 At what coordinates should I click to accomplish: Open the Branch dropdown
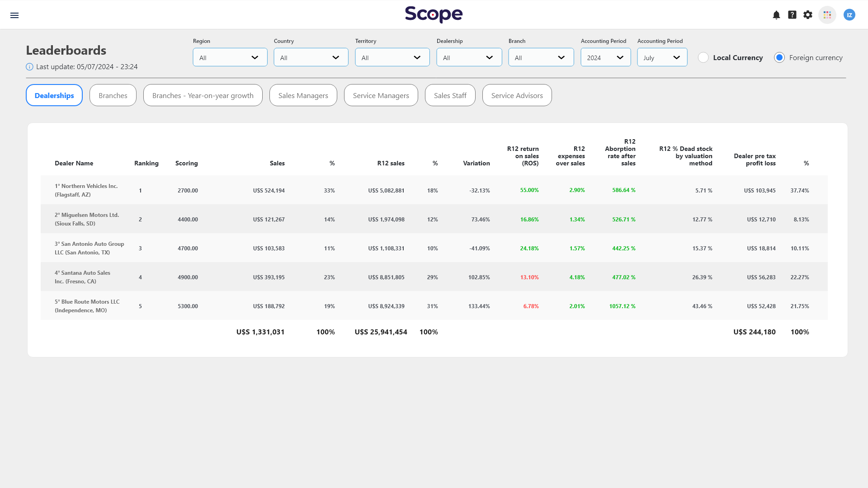tap(541, 57)
